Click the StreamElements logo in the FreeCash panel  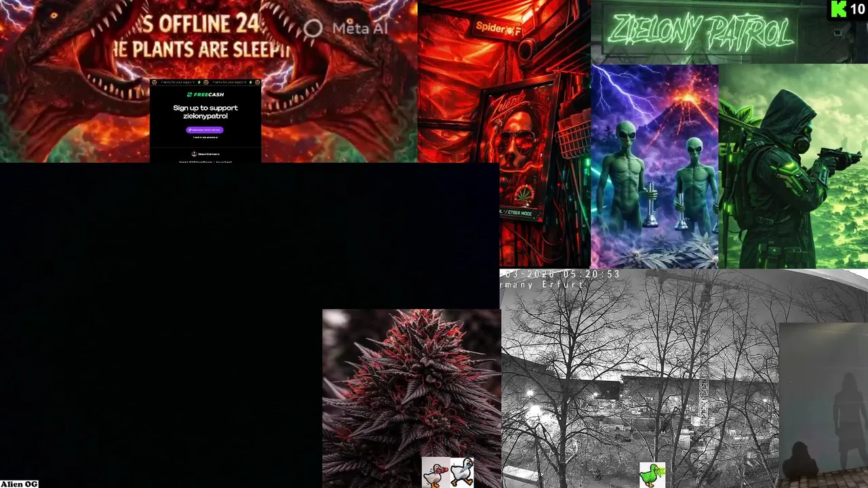click(x=205, y=154)
